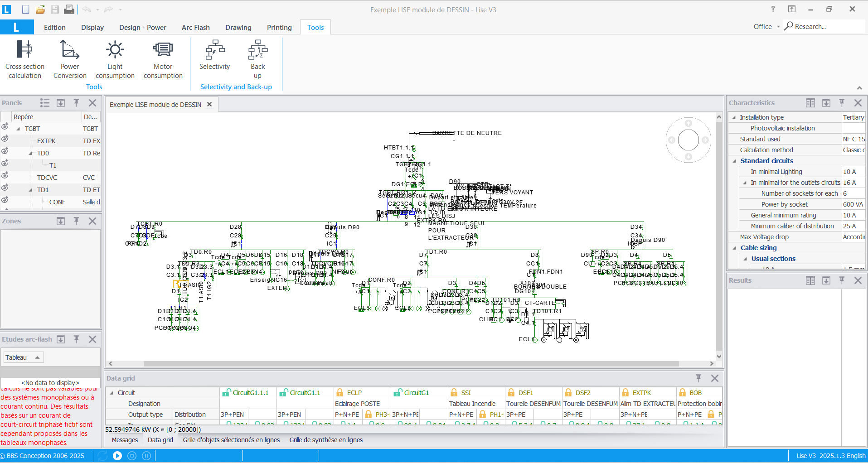Screen dimensions: 868x463
Task: Open the Tableau dropdown in arc-flash panel
Action: click(x=24, y=357)
